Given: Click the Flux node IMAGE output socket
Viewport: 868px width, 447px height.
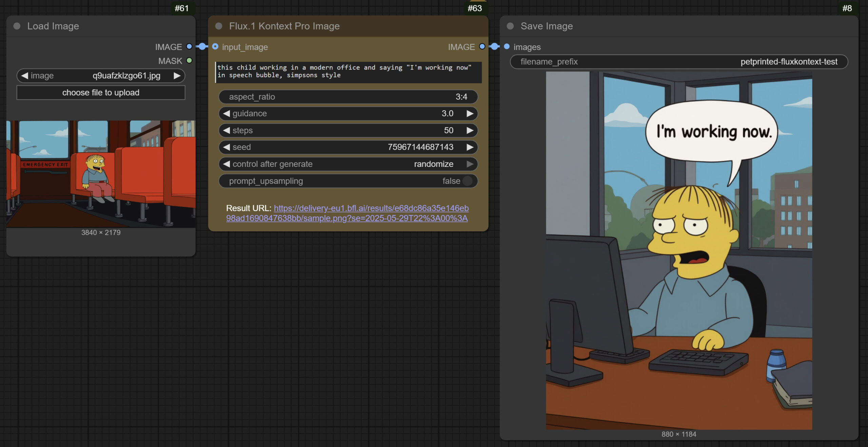Looking at the screenshot, I should tap(482, 46).
